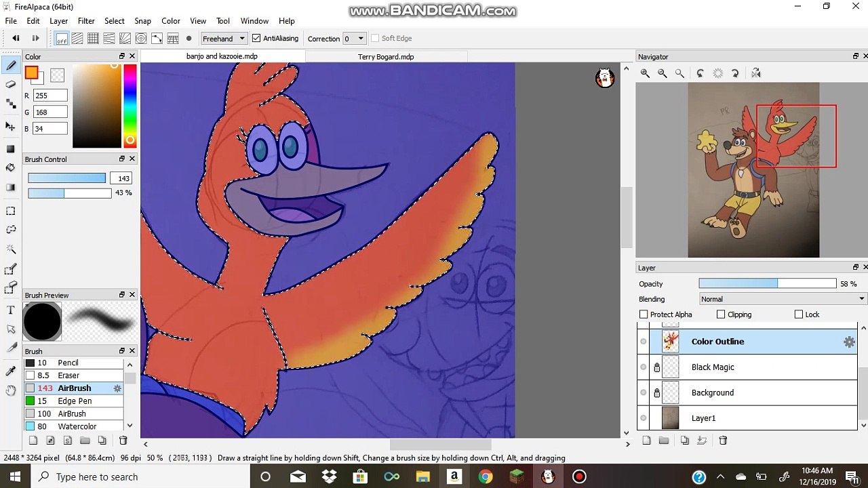Delete layer with Layer panel trash icon

723,441
